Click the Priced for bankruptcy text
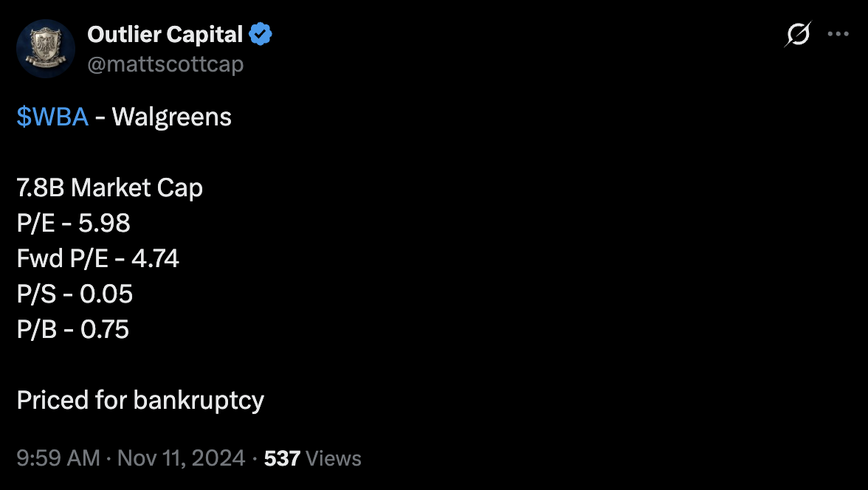The image size is (868, 490). 140,401
